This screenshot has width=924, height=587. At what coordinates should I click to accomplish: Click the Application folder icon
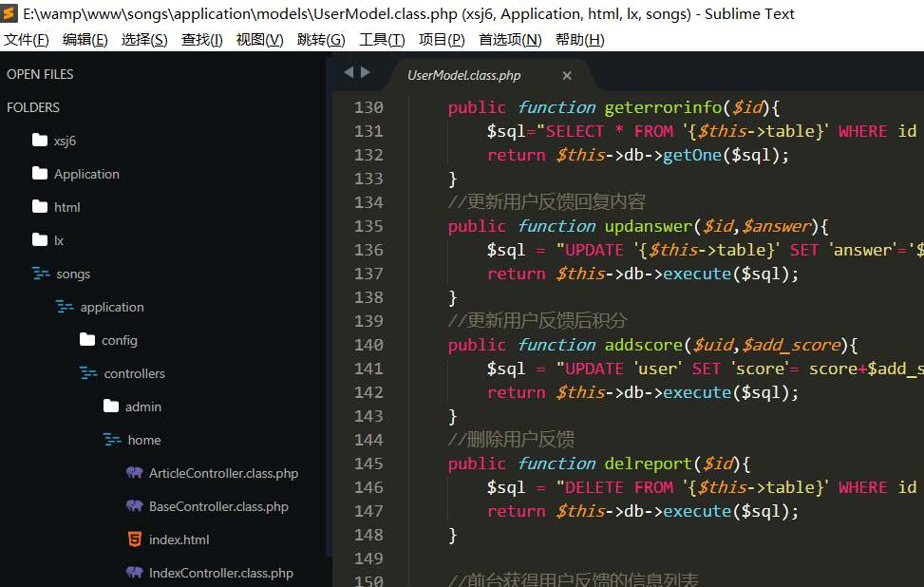click(40, 173)
